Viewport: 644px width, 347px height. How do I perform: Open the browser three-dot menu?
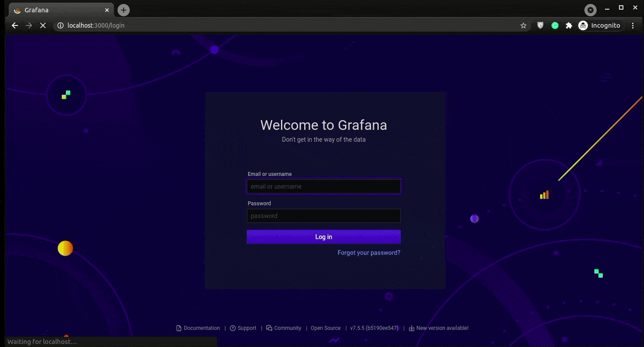coord(633,25)
